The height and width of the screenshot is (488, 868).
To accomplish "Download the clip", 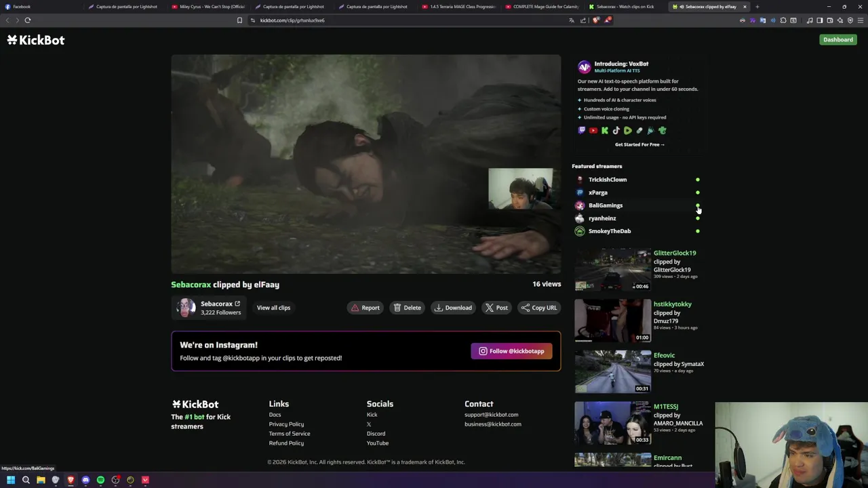I will (x=453, y=308).
